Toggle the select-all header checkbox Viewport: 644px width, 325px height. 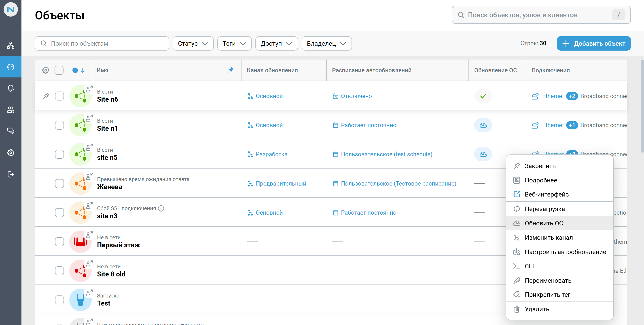[59, 70]
